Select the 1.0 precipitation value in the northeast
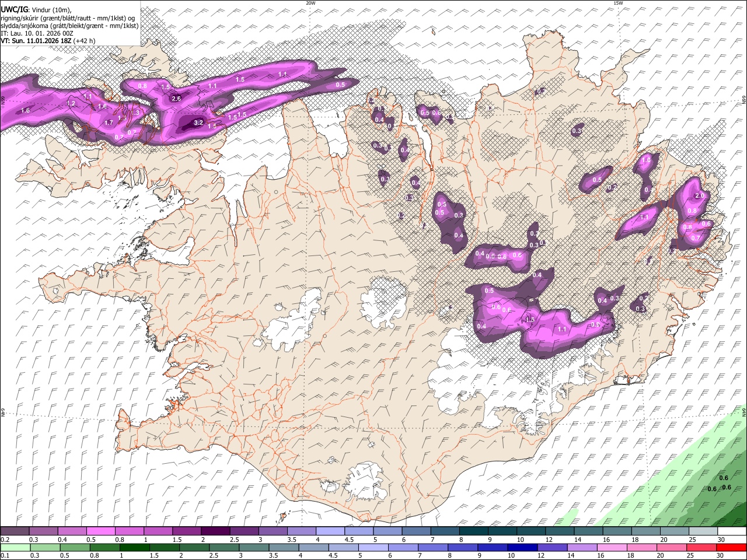747x560 pixels. pos(645,160)
